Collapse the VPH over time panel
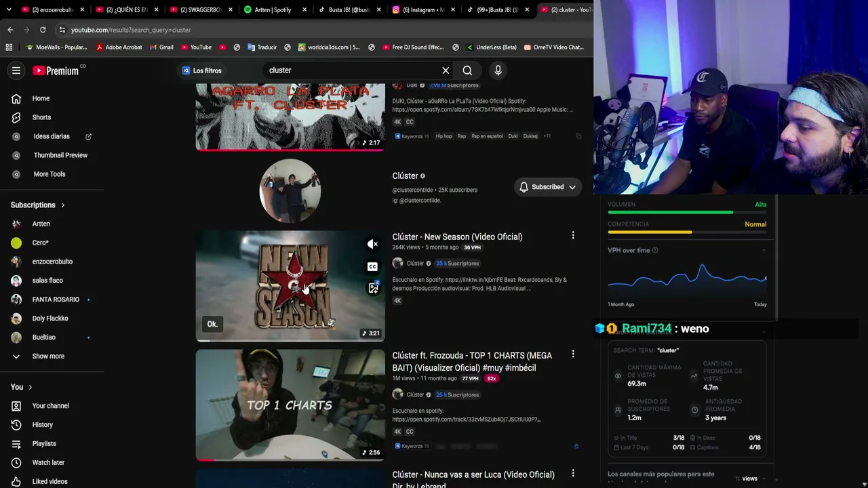 pos(764,251)
